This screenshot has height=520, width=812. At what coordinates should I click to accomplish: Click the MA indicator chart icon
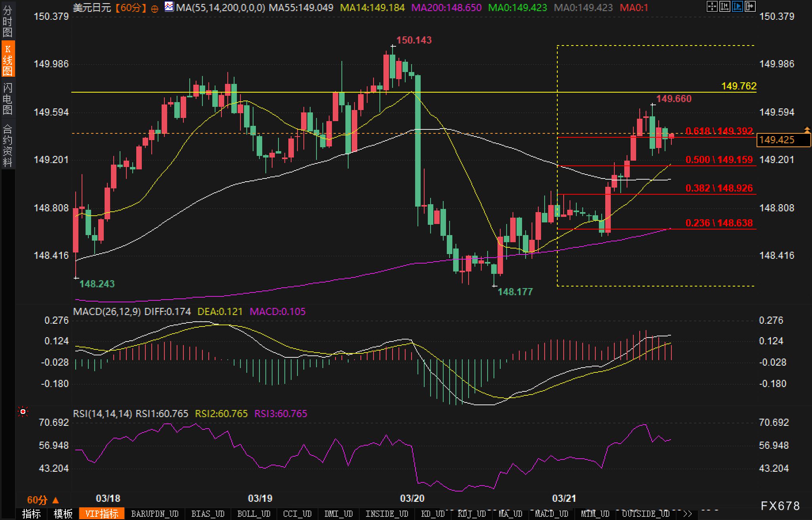169,7
